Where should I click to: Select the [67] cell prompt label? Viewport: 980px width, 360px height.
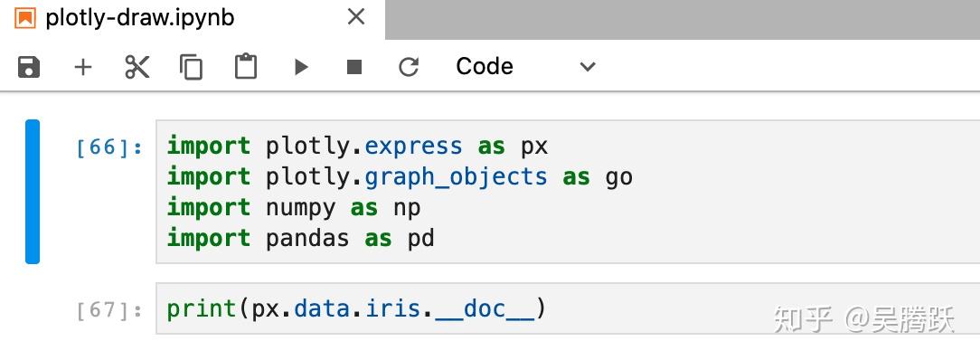pyautogui.click(x=109, y=310)
